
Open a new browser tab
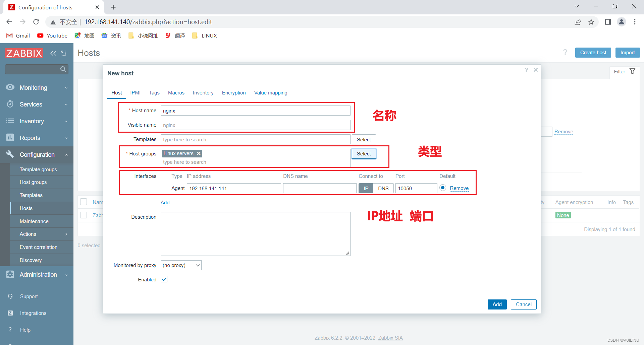(113, 7)
